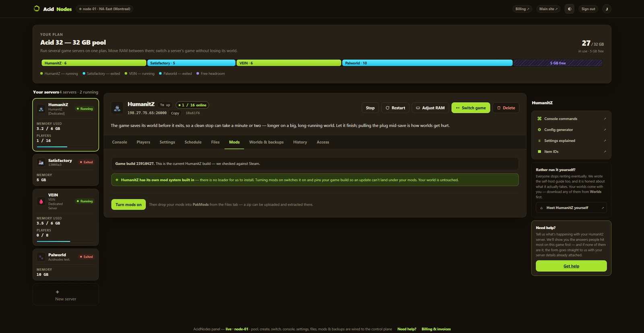The image size is (644, 333).
Task: Click the Switch game button
Action: tap(471, 108)
